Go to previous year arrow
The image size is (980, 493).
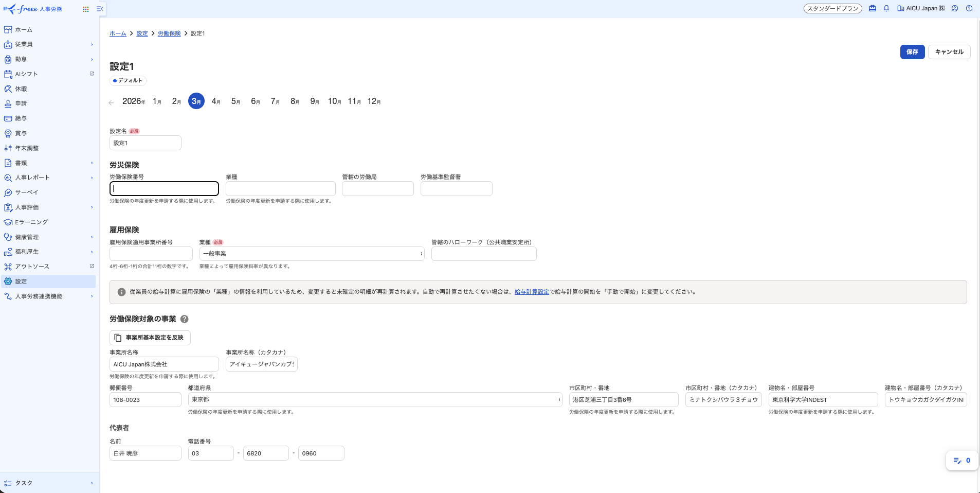coord(112,102)
